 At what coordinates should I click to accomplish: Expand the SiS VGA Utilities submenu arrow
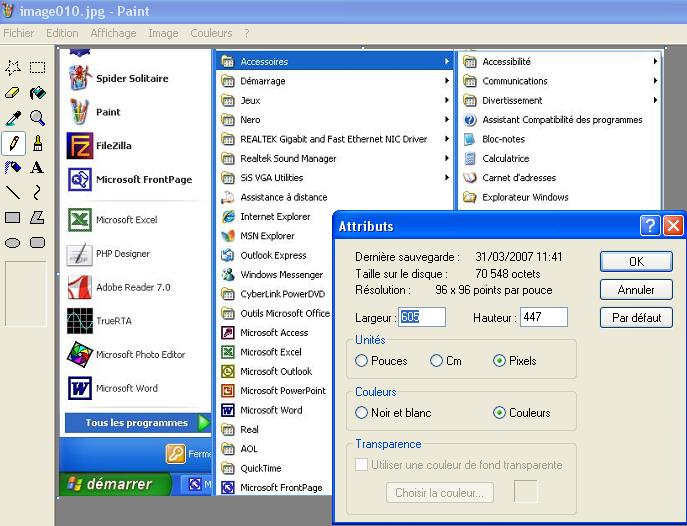point(446,177)
